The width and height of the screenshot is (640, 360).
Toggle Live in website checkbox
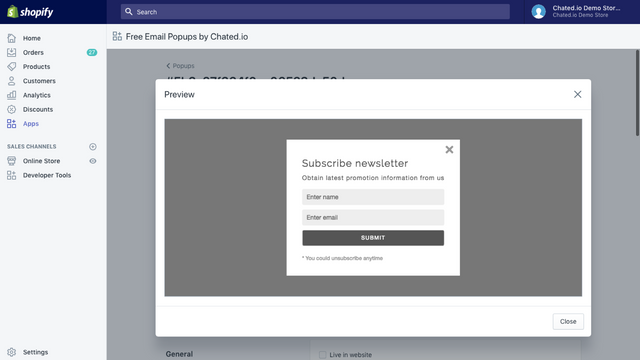click(x=322, y=355)
